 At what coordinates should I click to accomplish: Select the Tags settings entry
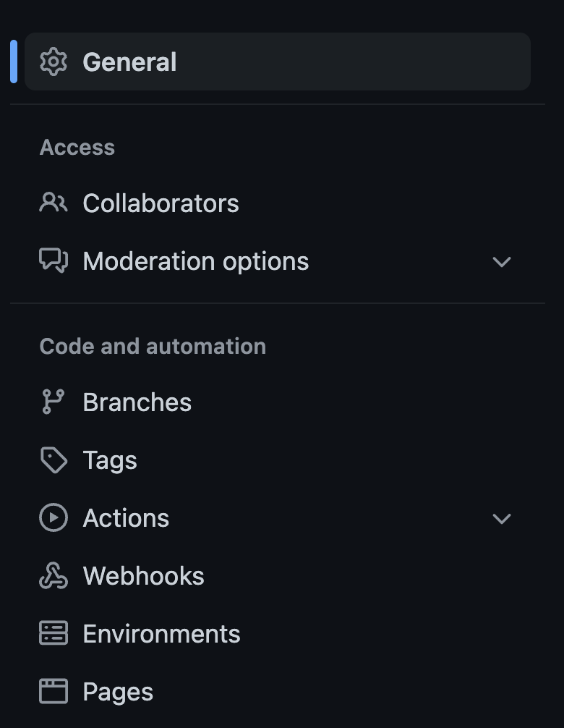click(x=109, y=460)
